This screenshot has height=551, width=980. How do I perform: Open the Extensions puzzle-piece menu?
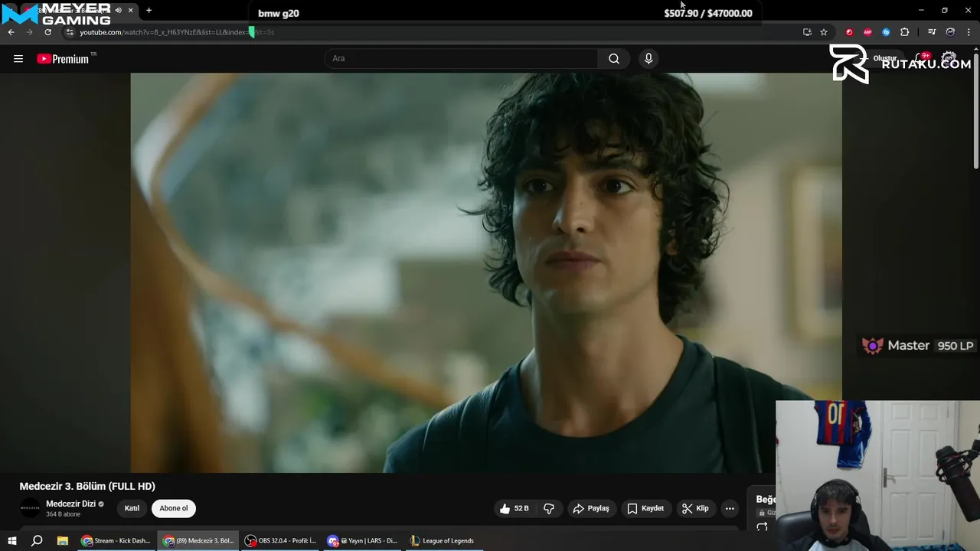pyautogui.click(x=905, y=32)
